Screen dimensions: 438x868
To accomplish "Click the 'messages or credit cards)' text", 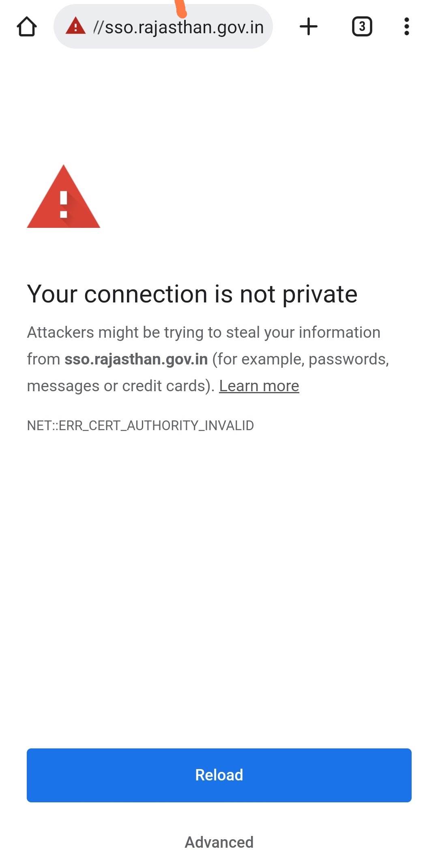I will (121, 386).
